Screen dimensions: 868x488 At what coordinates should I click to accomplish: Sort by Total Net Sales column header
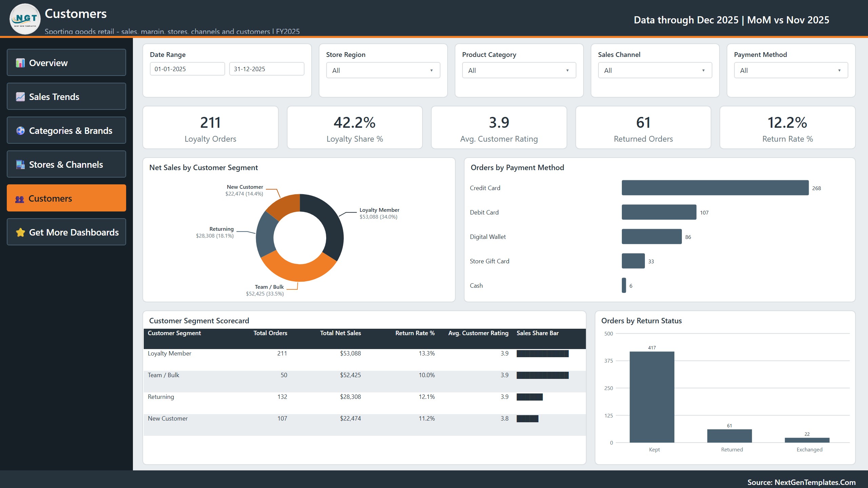click(x=340, y=333)
